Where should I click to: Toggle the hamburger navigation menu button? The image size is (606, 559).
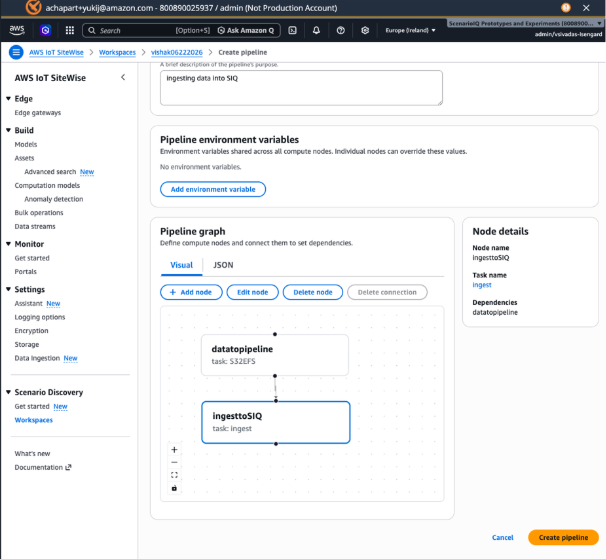[x=16, y=52]
